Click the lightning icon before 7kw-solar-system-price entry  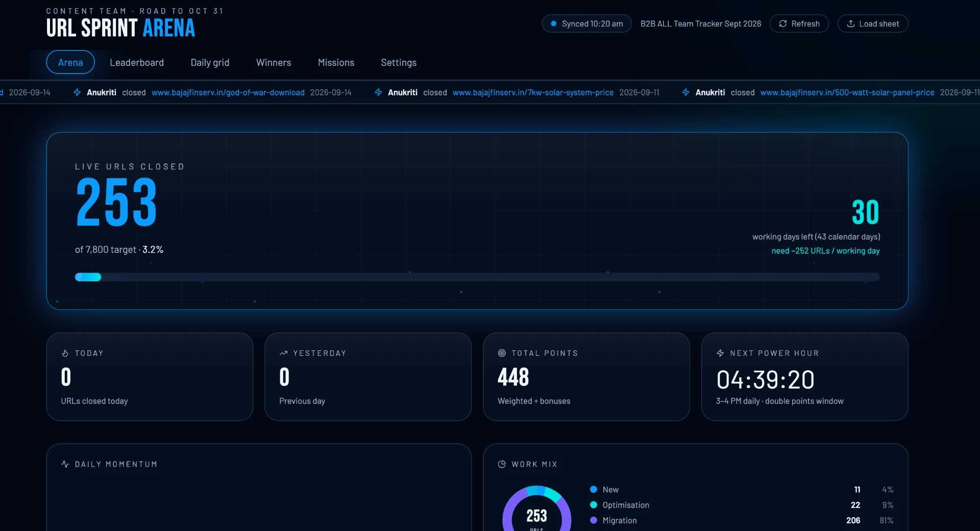tap(378, 92)
